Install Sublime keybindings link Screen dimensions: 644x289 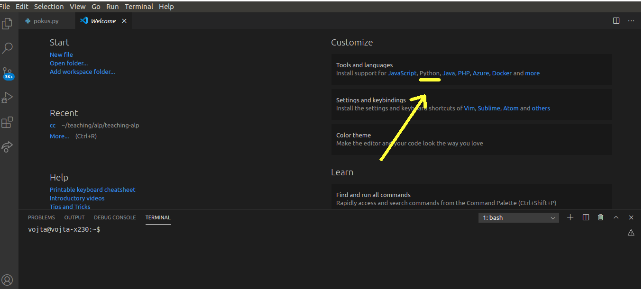489,108
